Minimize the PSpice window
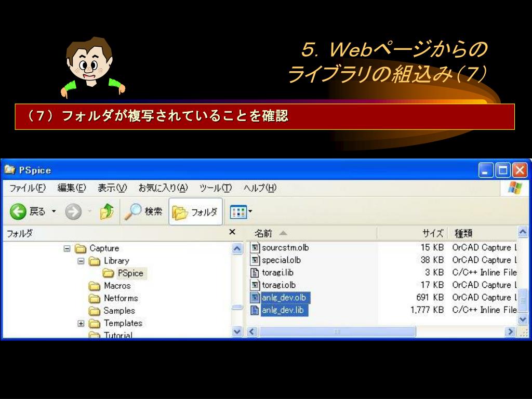This screenshot has width=532, height=399. [486, 170]
